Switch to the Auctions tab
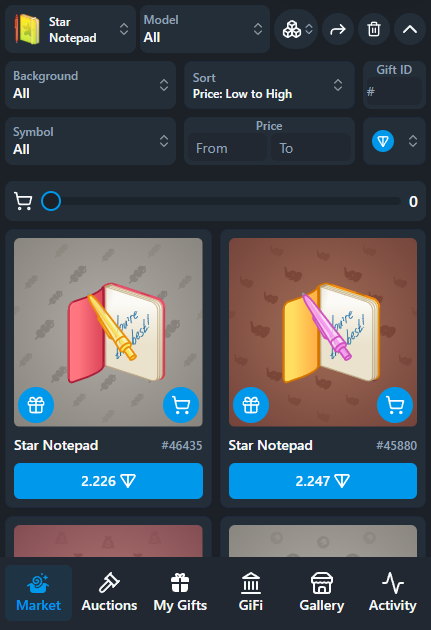The height and width of the screenshot is (630, 431). point(109,593)
